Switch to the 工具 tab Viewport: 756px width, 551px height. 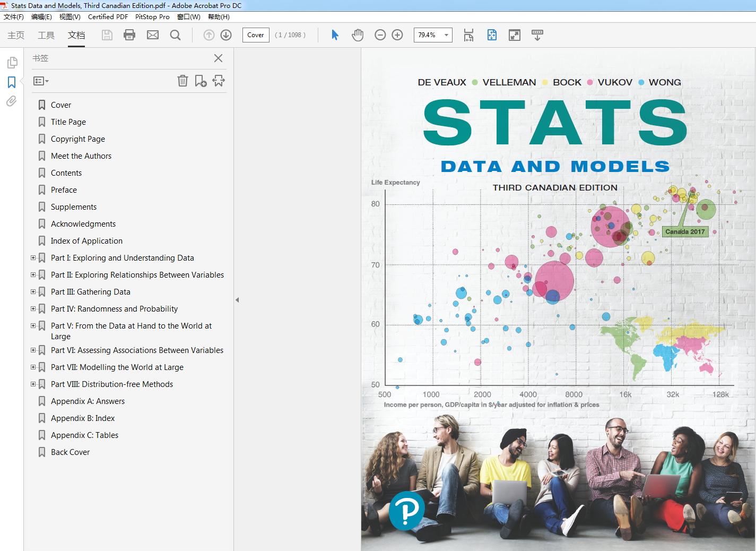pos(46,35)
